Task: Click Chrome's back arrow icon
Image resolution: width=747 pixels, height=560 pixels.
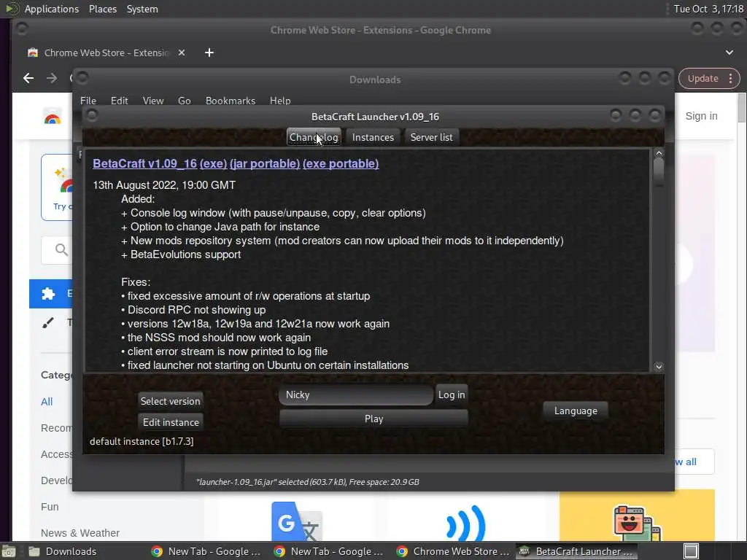Action: 28,78
